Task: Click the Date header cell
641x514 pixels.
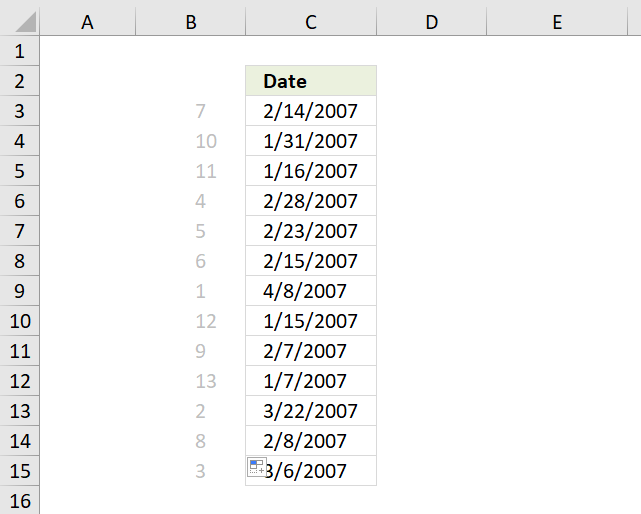Action: click(x=311, y=81)
